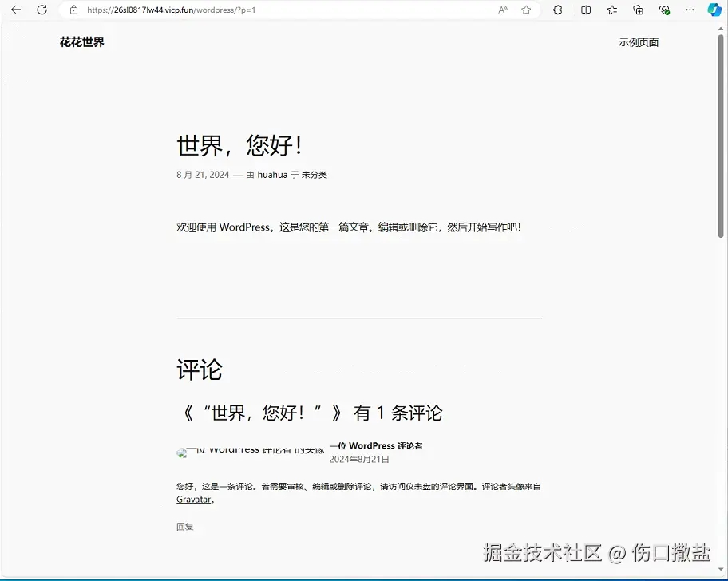The width and height of the screenshot is (728, 581).
Task: Go back with the browser back arrow
Action: (16, 10)
